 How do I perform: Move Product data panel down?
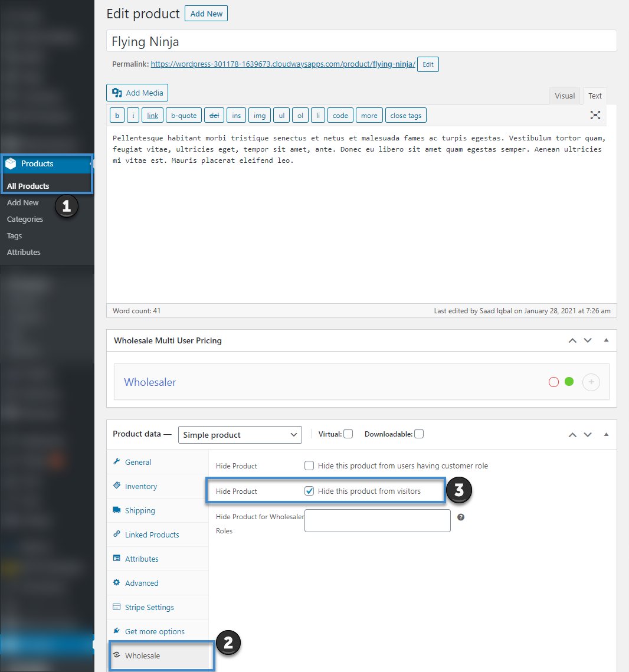(588, 435)
